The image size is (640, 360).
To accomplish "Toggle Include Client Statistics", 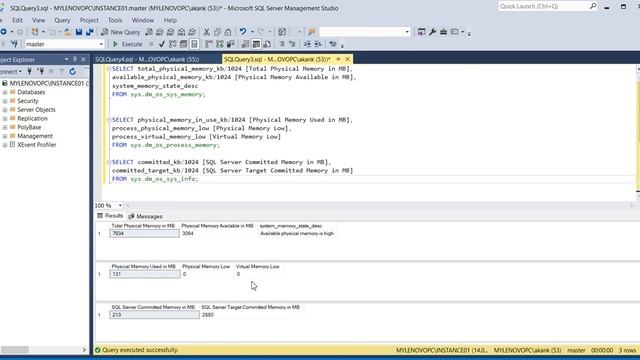I will pos(231,44).
